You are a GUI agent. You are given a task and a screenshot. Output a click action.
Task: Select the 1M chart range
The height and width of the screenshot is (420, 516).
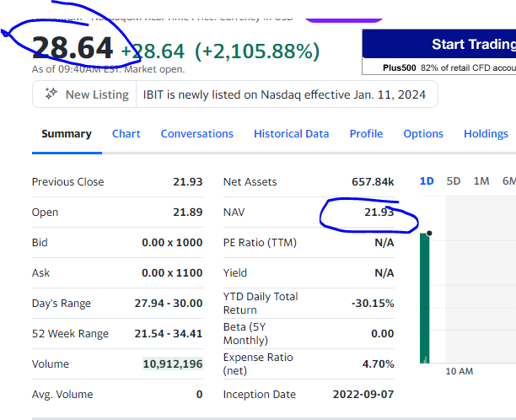point(481,181)
